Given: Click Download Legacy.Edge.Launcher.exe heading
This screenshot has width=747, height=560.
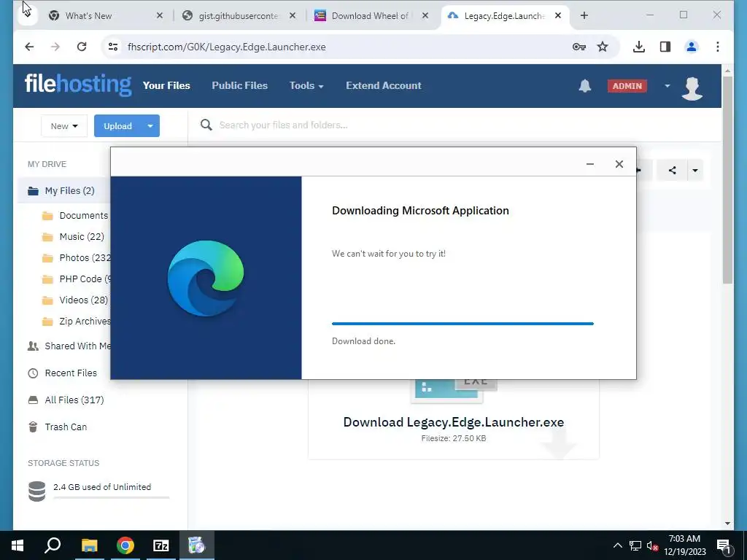Looking at the screenshot, I should 454,422.
